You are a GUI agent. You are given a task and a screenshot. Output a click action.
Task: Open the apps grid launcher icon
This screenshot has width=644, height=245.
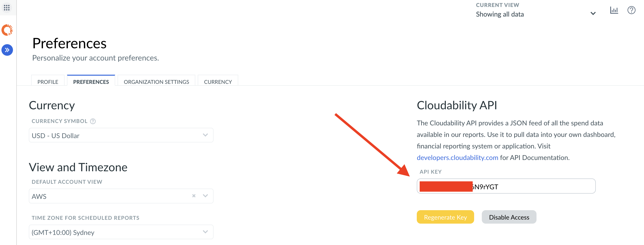pos(7,8)
